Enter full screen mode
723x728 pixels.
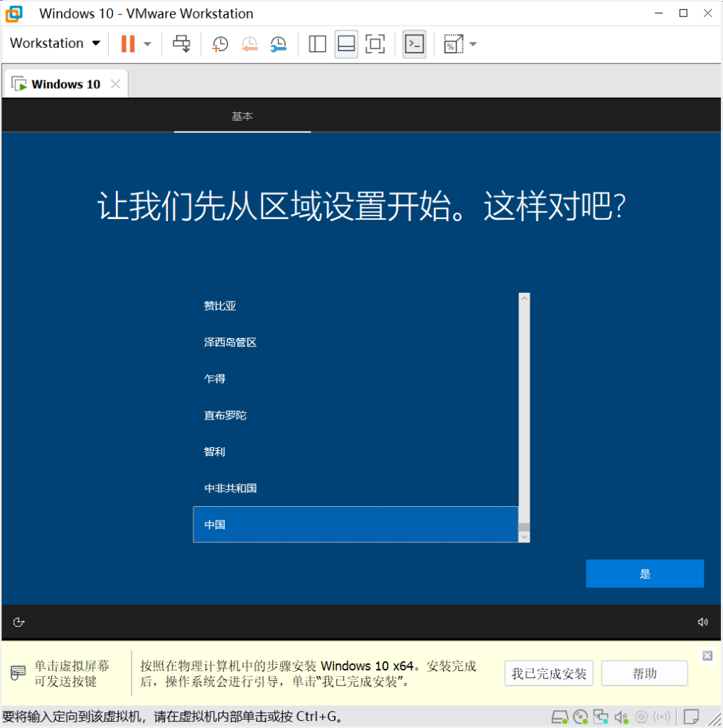(x=375, y=44)
